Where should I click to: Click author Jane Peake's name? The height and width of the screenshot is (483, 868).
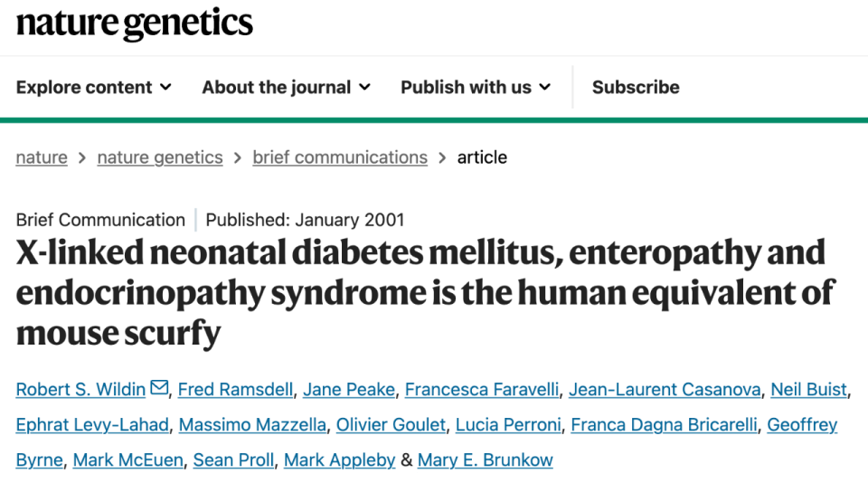[349, 390]
